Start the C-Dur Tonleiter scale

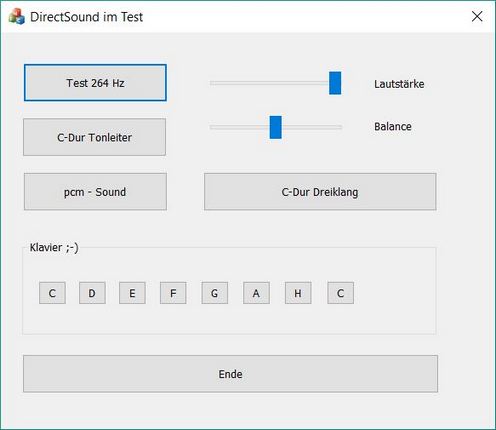[94, 137]
